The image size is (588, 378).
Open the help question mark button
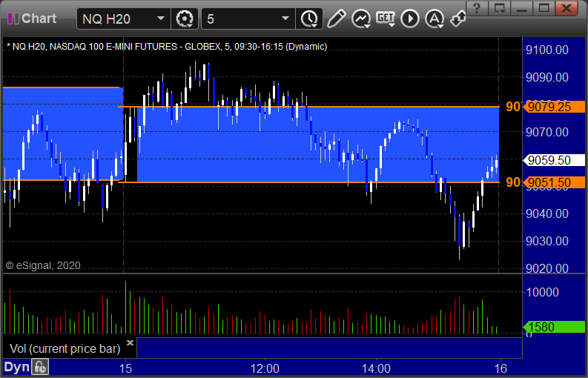point(477,8)
